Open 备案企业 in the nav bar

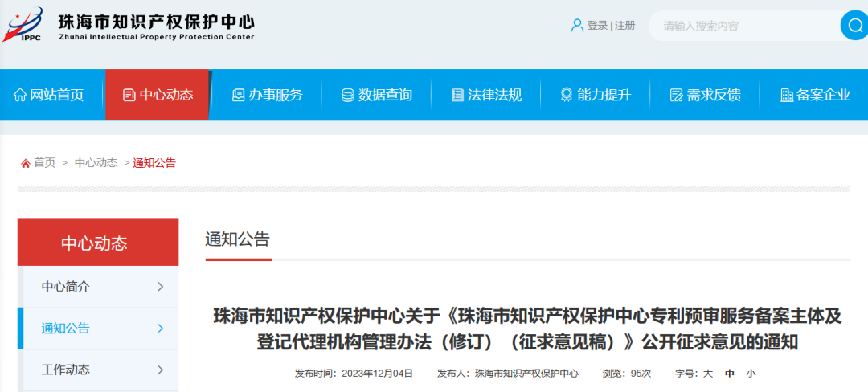coord(815,95)
